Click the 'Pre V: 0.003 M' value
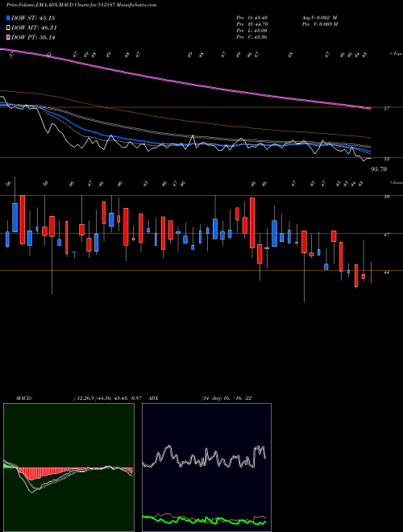Screen dimensions: 403x532 319,24
